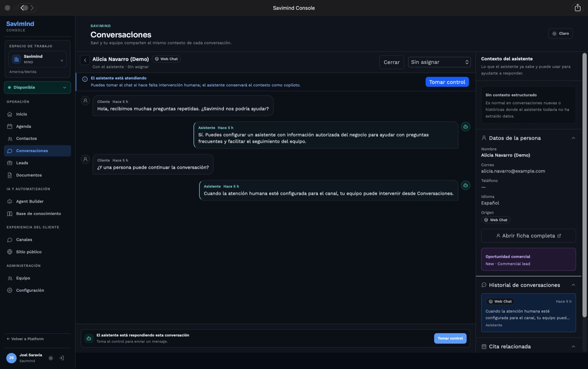The height and width of the screenshot is (369, 588).
Task: Click Tomar control in the assistant banner
Action: coord(447,82)
